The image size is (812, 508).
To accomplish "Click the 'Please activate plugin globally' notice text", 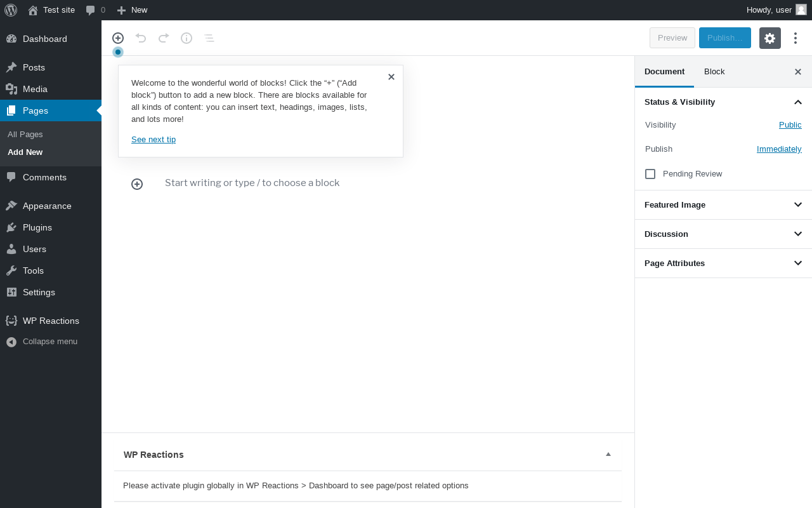I will click(x=296, y=486).
